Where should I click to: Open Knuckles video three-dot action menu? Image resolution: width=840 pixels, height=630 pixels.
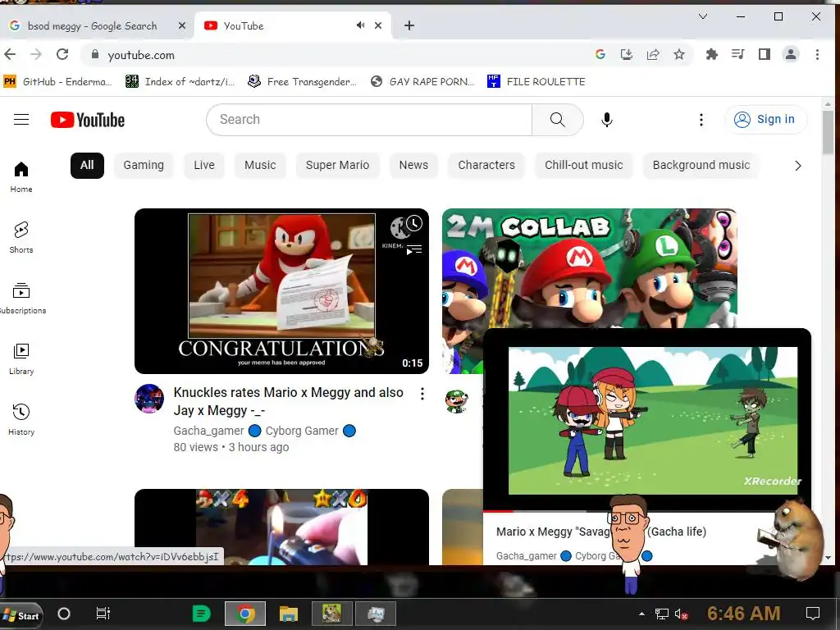tap(422, 394)
